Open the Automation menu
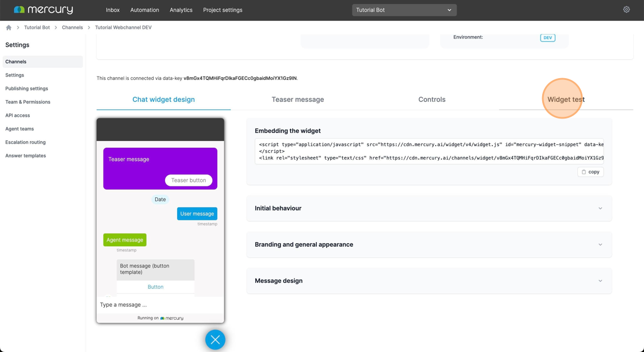The image size is (644, 352). (144, 10)
